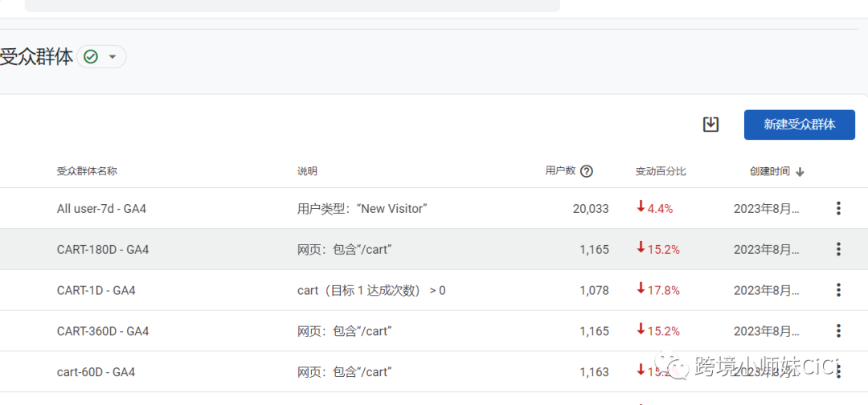Click the user count help question icon
The height and width of the screenshot is (405, 868).
point(587,171)
